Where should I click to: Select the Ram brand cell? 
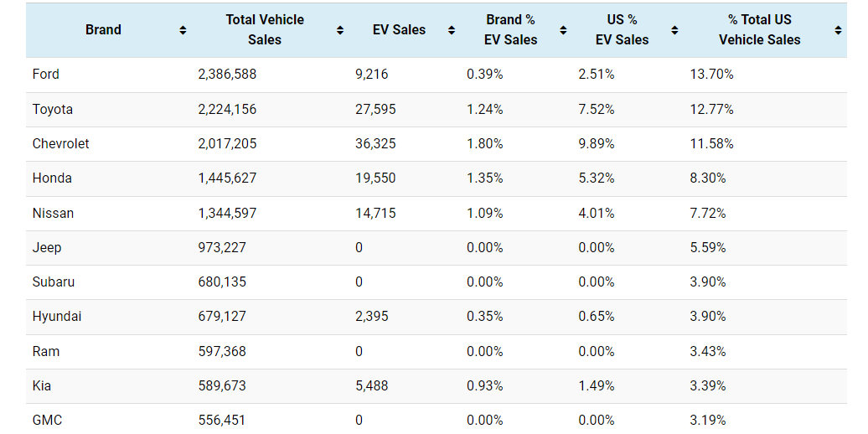(46, 352)
